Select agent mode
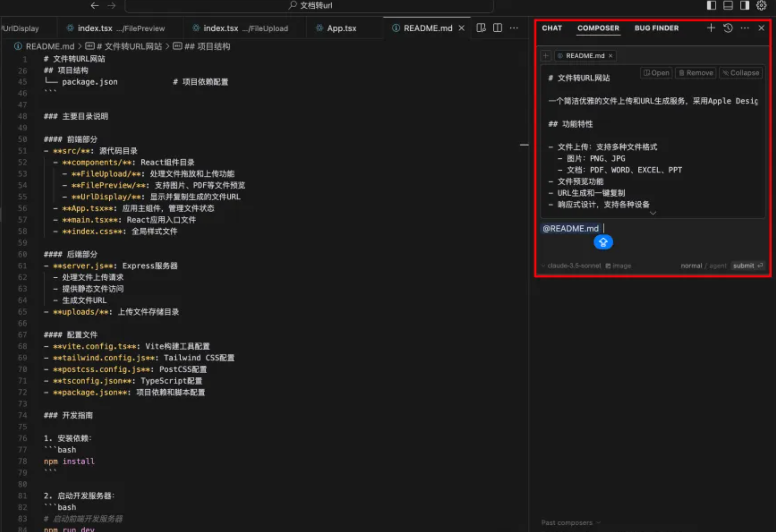The width and height of the screenshot is (779, 532). (x=718, y=266)
